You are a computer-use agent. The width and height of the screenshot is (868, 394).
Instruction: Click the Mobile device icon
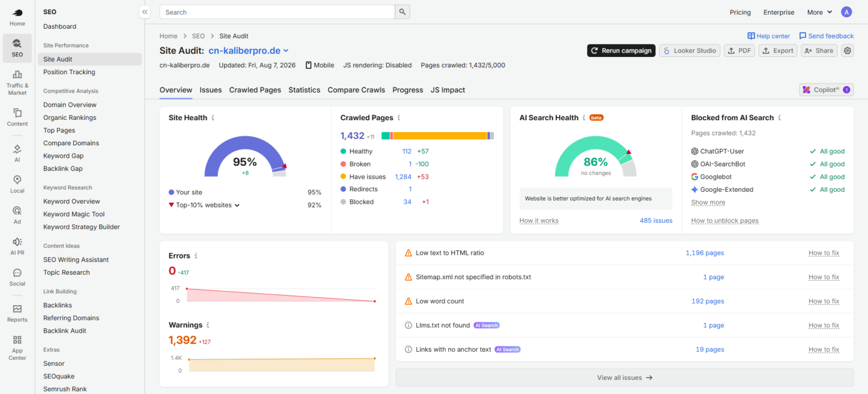pyautogui.click(x=309, y=65)
